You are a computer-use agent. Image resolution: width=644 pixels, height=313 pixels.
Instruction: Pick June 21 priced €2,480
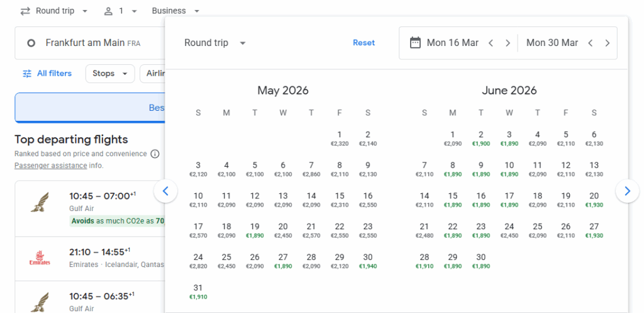[425, 230]
